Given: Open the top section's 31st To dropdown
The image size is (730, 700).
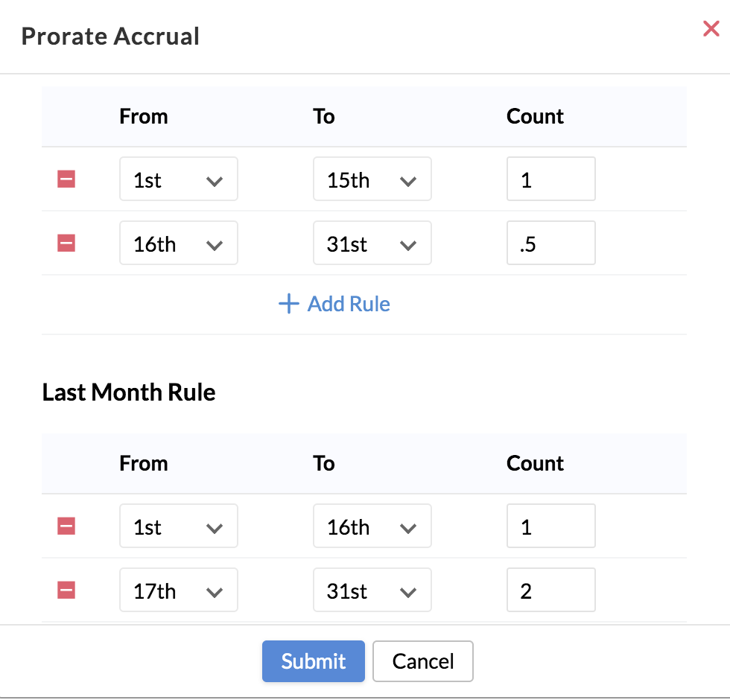Looking at the screenshot, I should 372,244.
